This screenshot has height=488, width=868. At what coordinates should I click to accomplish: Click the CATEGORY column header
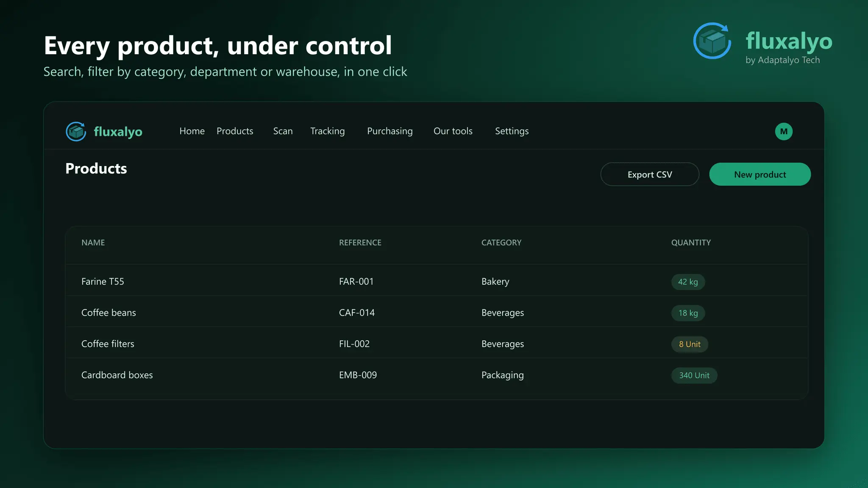click(501, 243)
